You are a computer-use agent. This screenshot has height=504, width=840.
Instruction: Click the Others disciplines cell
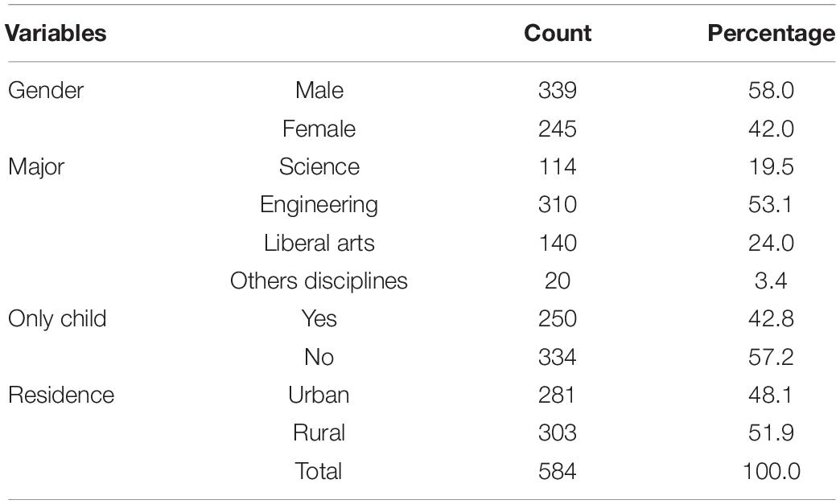tap(319, 281)
